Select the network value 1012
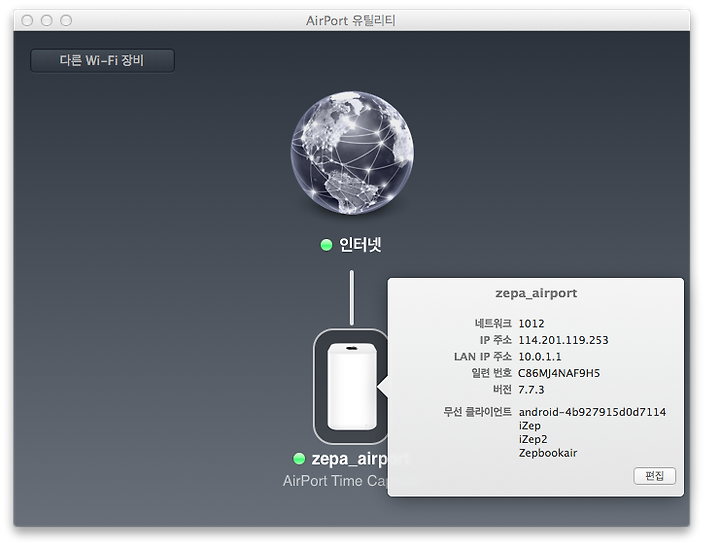720x546 pixels. pos(531,324)
